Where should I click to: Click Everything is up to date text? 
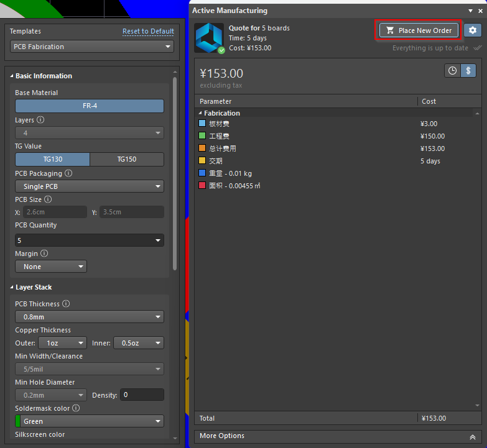430,48
